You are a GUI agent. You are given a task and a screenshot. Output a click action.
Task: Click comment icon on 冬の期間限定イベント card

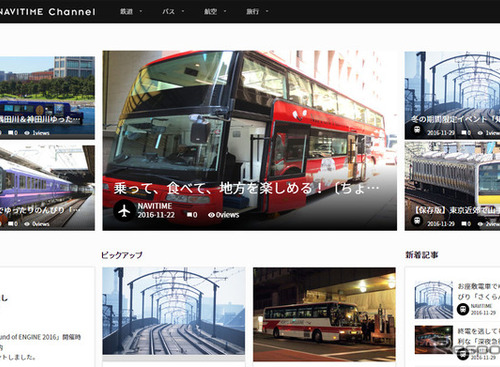coord(464,133)
